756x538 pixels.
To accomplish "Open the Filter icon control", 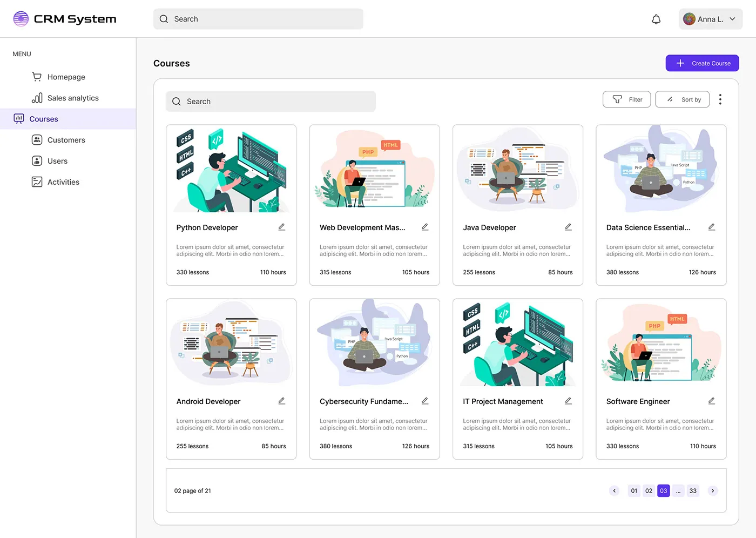I will tap(617, 99).
